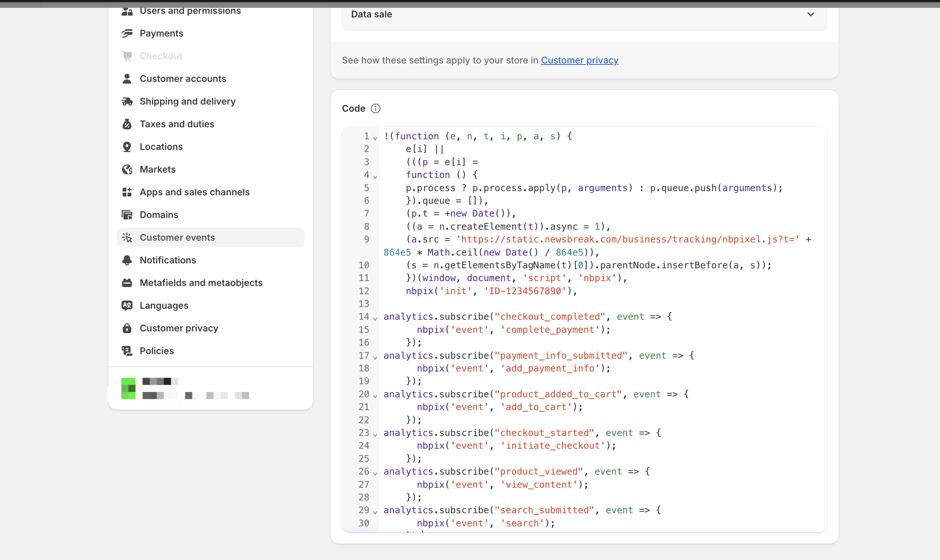
Task: Click the Taxes and duties icon
Action: [x=127, y=124]
